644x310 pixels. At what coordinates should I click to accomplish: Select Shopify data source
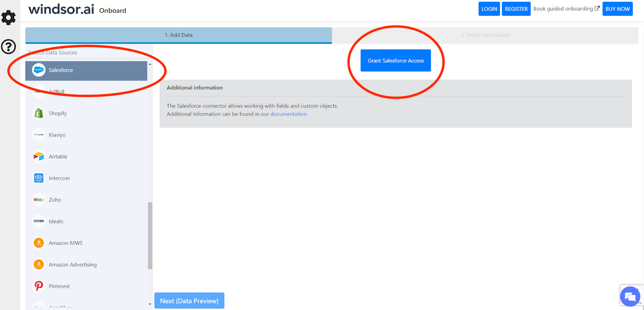tap(86, 113)
